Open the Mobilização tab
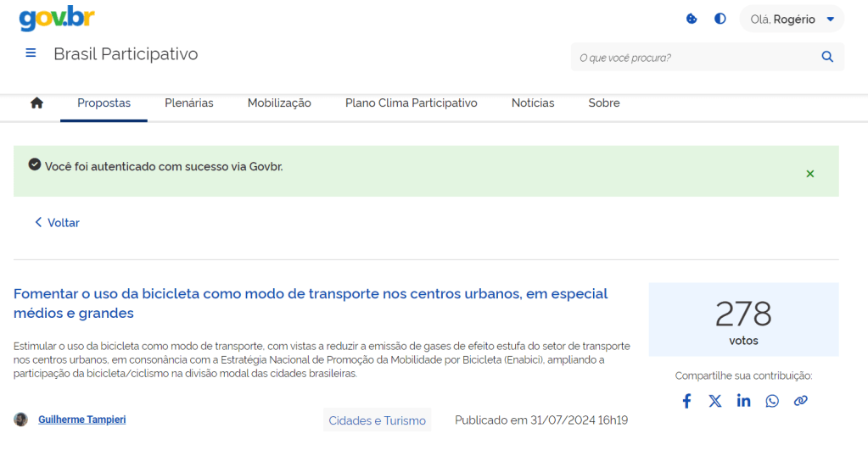This screenshot has height=456, width=868. [279, 103]
